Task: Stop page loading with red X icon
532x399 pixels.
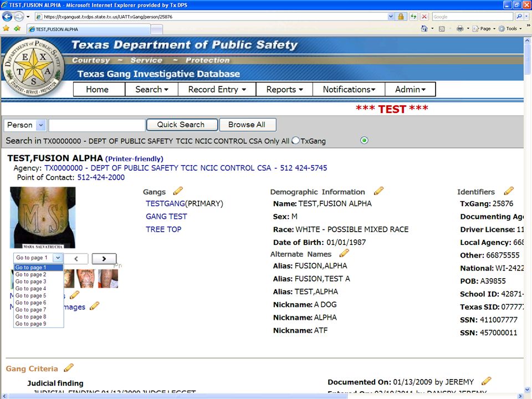Action: [x=424, y=16]
